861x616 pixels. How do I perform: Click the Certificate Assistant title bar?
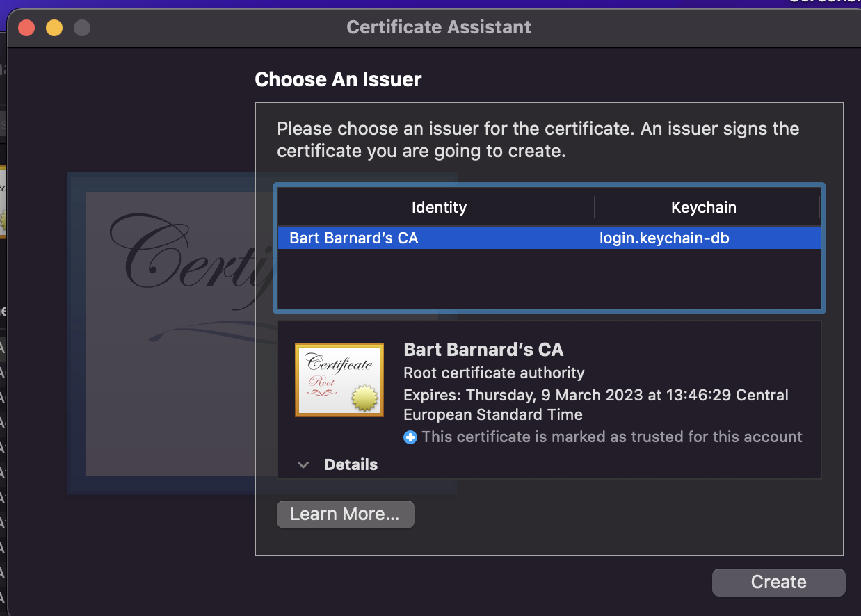tap(438, 27)
